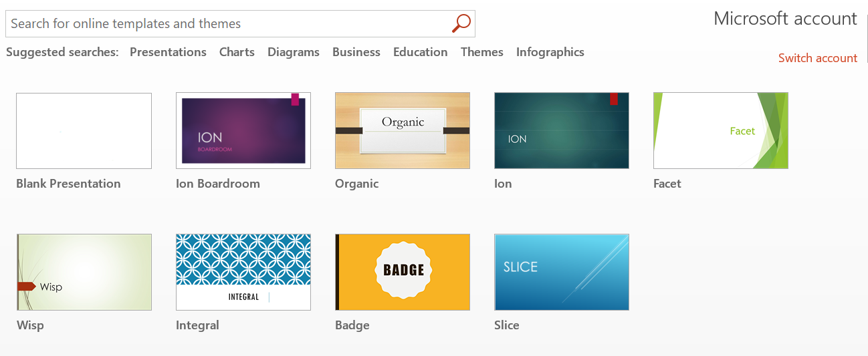Image resolution: width=868 pixels, height=356 pixels.
Task: Click the Switch account link
Action: coord(818,58)
